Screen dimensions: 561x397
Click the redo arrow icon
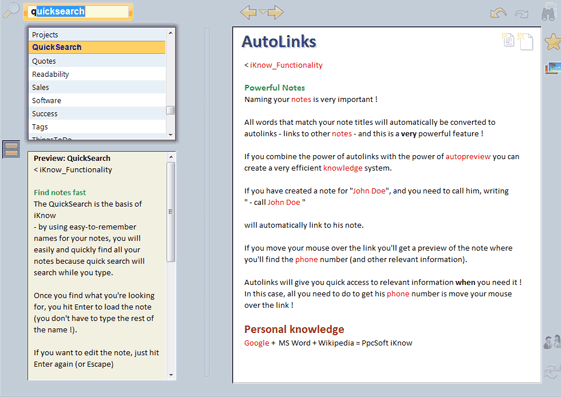(521, 14)
